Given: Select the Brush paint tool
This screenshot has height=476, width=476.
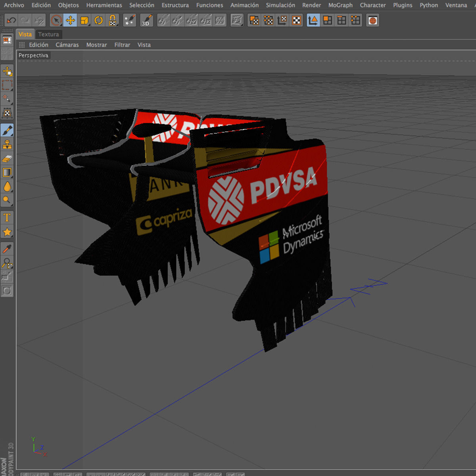Looking at the screenshot, I should [7, 130].
